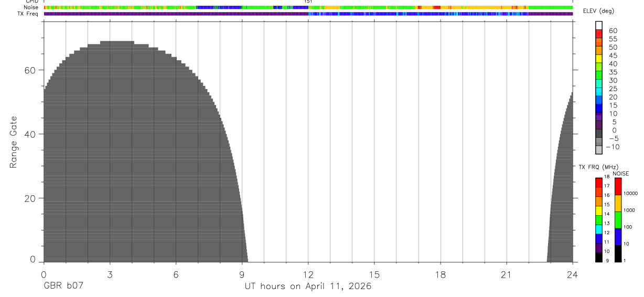Click y-axis tick label '60'
644x297 pixels.
pyautogui.click(x=30, y=70)
